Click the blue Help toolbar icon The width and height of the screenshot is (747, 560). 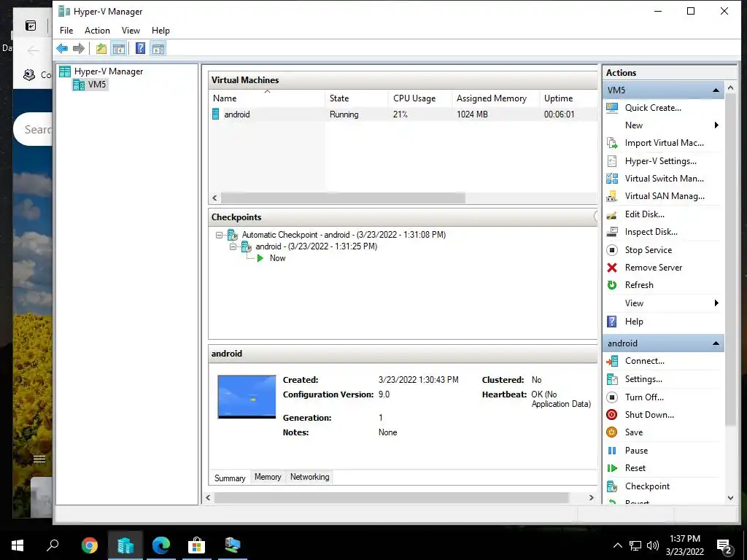[141, 49]
